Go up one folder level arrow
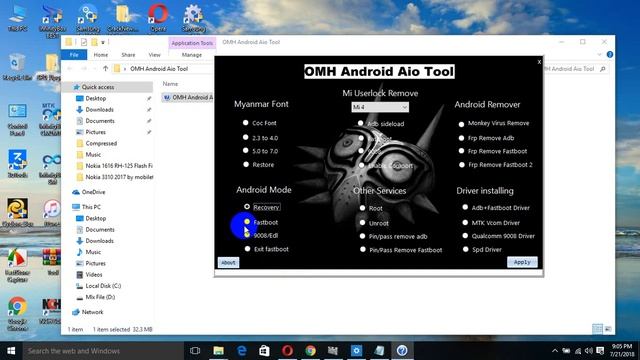This screenshot has height=360, width=640. coord(105,69)
